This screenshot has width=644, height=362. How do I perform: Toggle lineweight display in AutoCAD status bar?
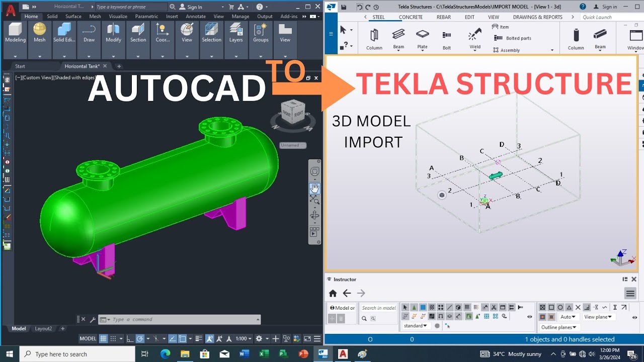click(x=199, y=338)
